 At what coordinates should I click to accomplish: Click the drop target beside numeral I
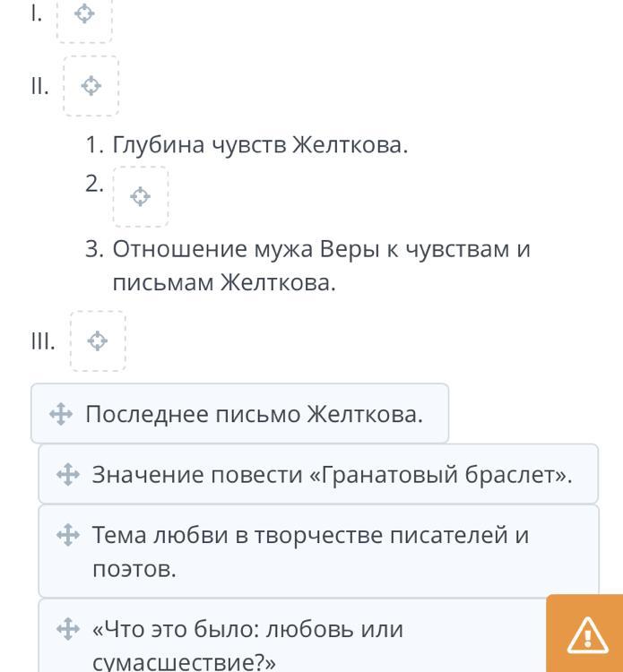pos(84,15)
